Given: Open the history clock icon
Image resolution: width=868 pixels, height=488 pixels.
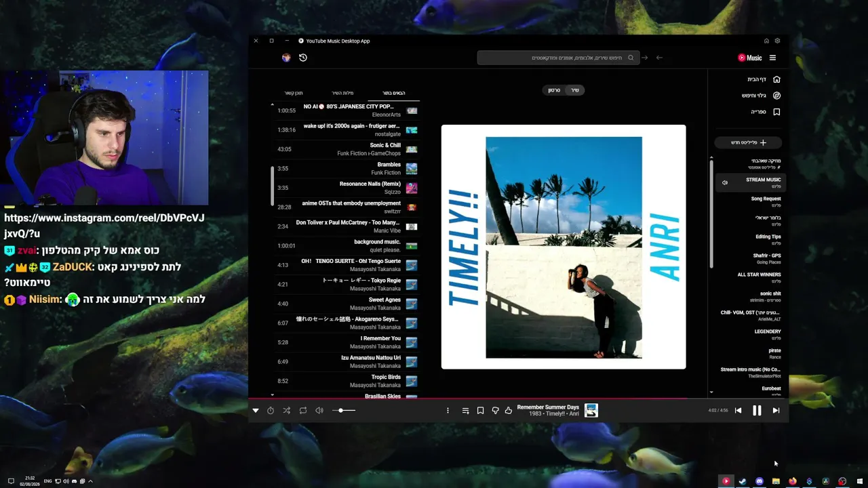Looking at the screenshot, I should (303, 58).
